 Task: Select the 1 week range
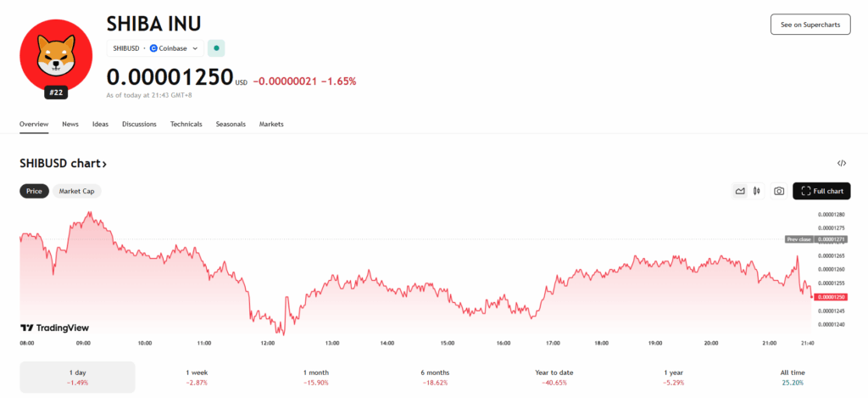point(197,377)
